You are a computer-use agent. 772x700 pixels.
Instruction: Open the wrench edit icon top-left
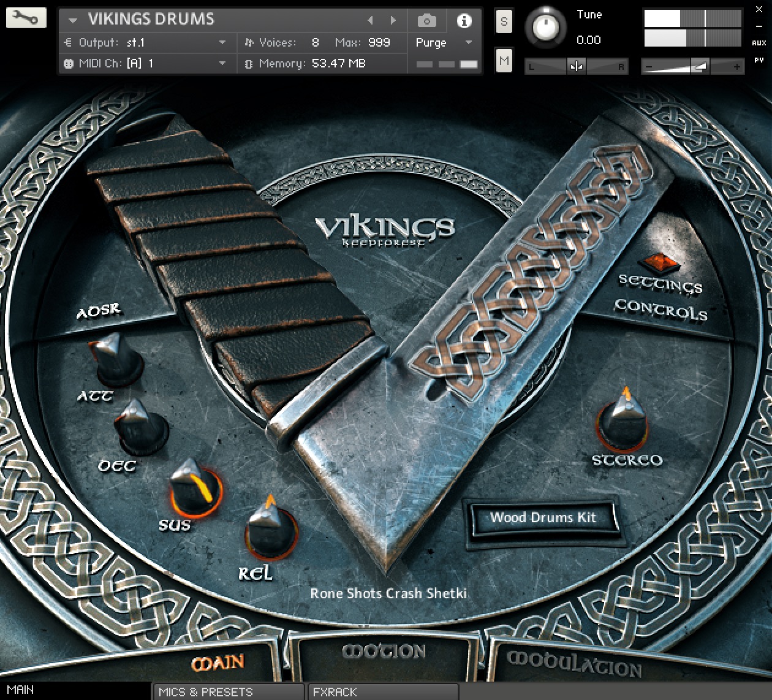pos(25,17)
